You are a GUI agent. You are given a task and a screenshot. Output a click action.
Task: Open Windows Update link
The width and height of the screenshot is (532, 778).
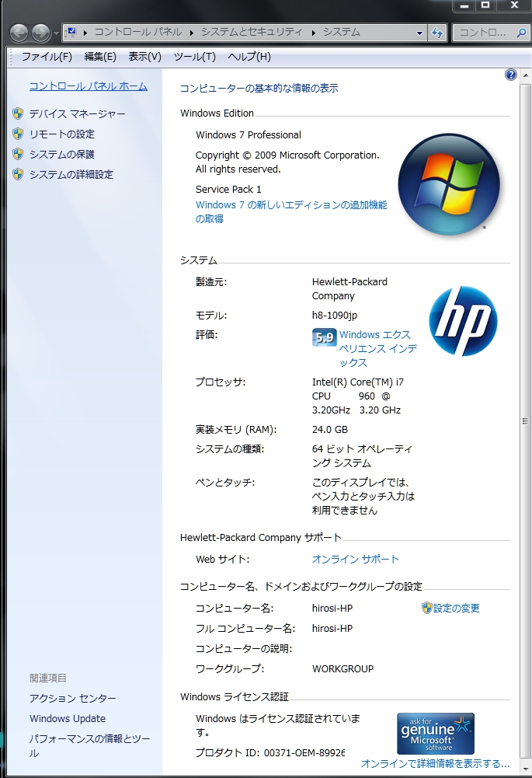coord(68,719)
